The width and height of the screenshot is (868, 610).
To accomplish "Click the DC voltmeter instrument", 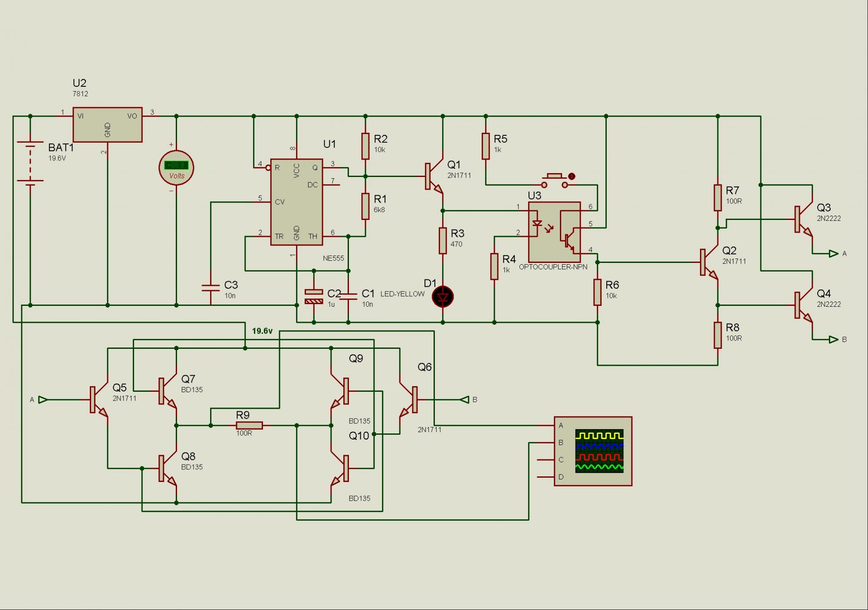I will pos(176,168).
